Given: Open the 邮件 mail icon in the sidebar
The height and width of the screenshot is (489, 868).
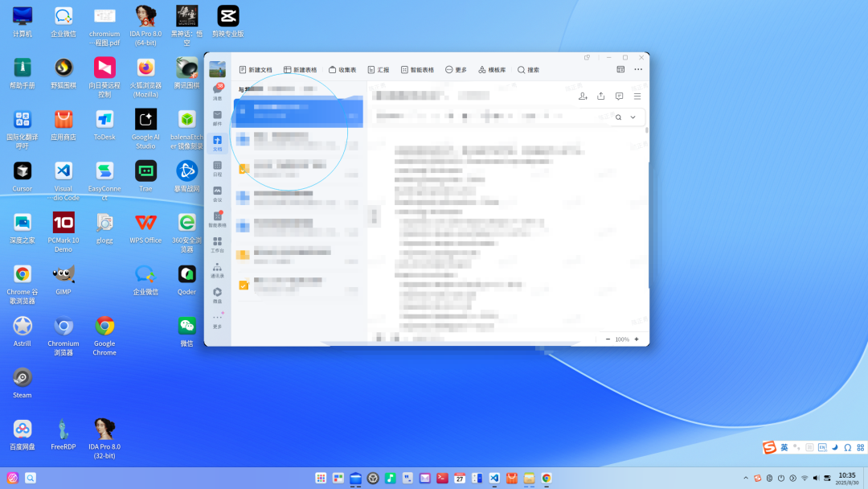Looking at the screenshot, I should coord(217,117).
